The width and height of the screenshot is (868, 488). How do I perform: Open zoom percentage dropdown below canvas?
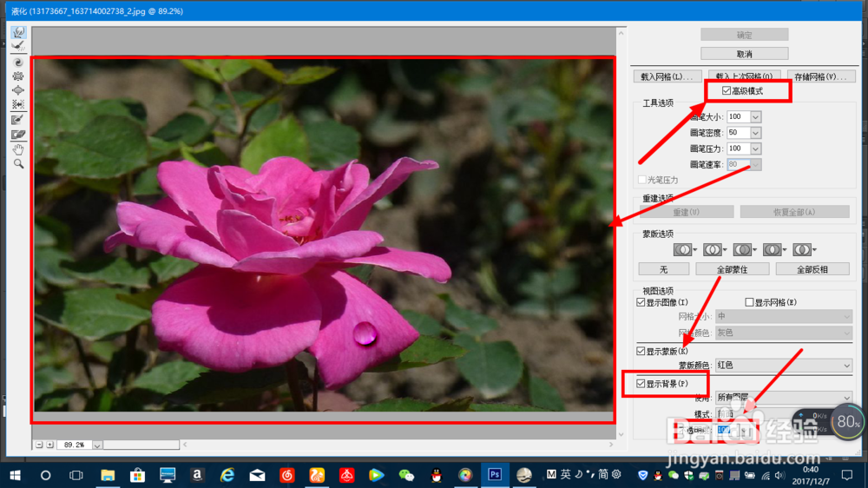click(x=97, y=445)
